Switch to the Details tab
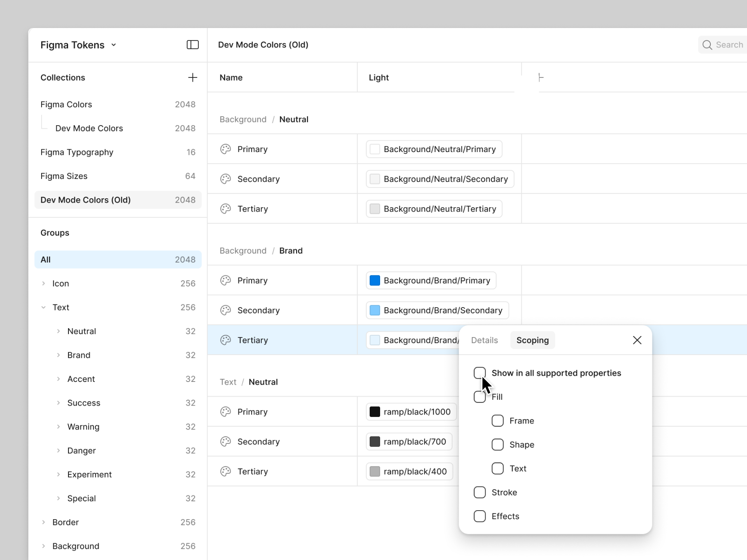 click(484, 340)
